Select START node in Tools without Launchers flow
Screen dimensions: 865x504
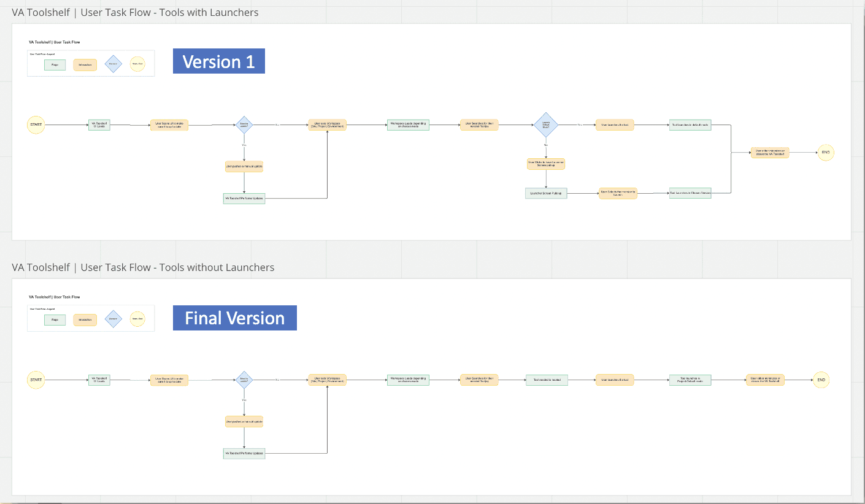(36, 380)
